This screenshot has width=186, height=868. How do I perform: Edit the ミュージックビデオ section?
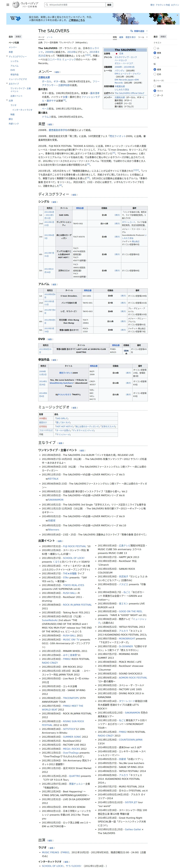[x=75, y=408]
